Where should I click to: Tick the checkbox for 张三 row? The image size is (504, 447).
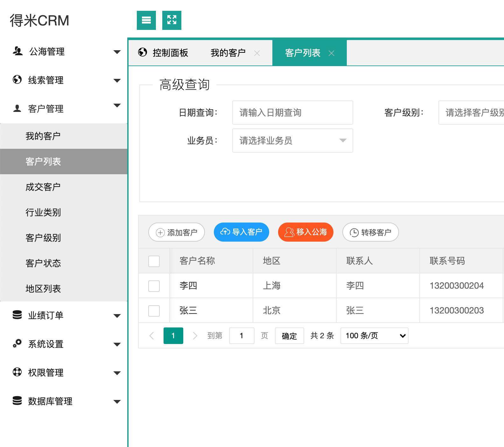154,311
